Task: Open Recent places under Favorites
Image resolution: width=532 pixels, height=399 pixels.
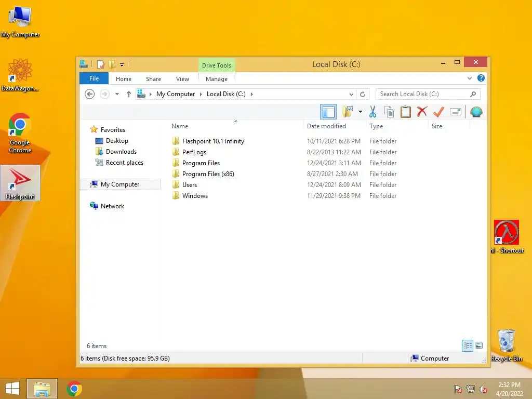Action: (125, 163)
